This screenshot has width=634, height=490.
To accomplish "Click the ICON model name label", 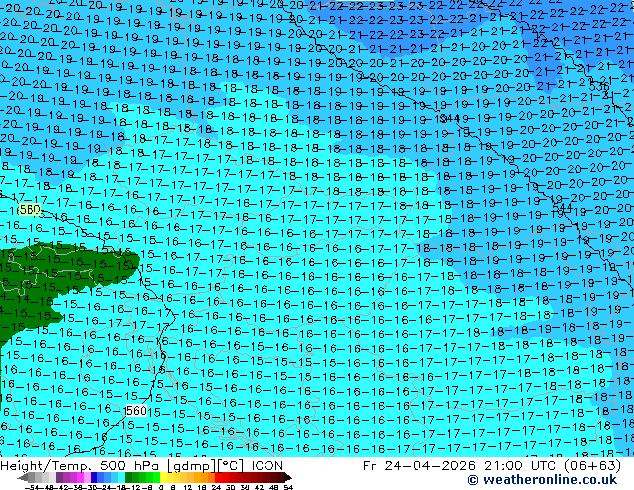I will [267, 466].
